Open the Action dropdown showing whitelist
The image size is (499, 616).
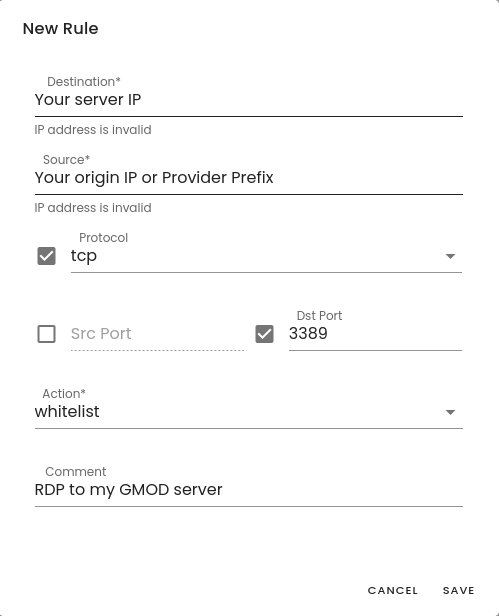248,412
